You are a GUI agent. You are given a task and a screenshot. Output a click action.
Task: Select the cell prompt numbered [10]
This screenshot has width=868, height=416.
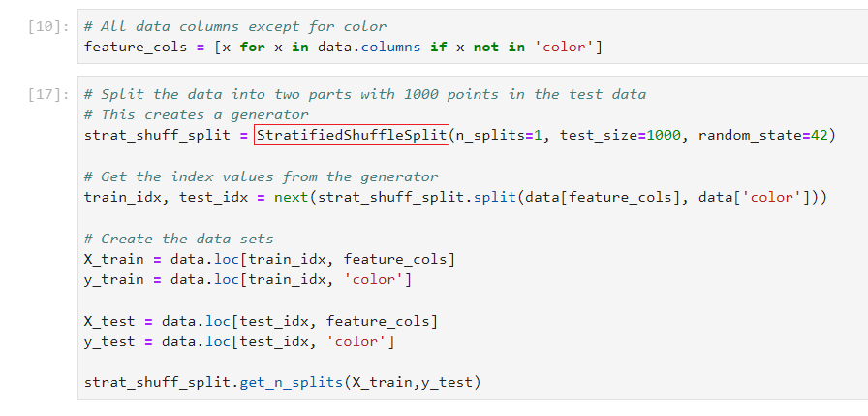tap(48, 27)
